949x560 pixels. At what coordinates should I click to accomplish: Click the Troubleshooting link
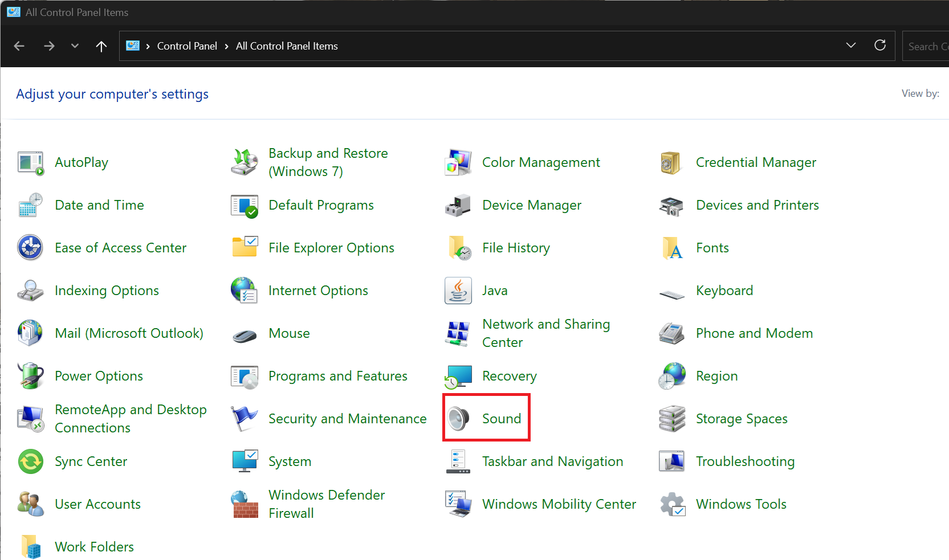click(x=745, y=461)
